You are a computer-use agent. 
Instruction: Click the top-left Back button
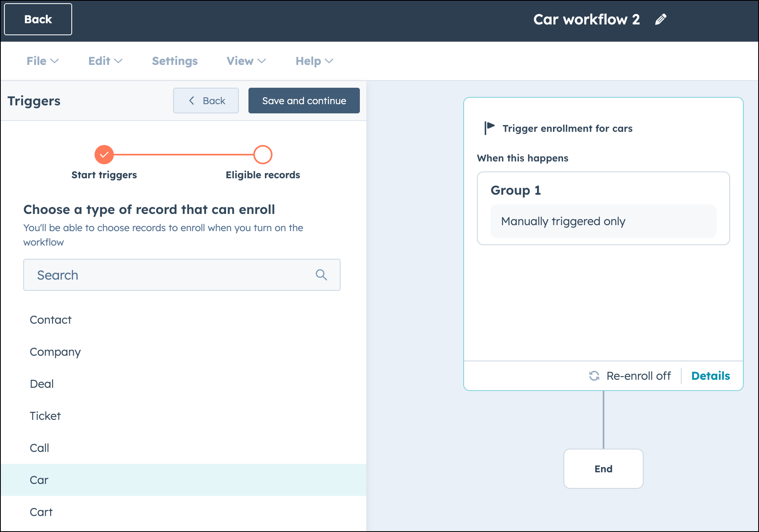[x=38, y=19]
